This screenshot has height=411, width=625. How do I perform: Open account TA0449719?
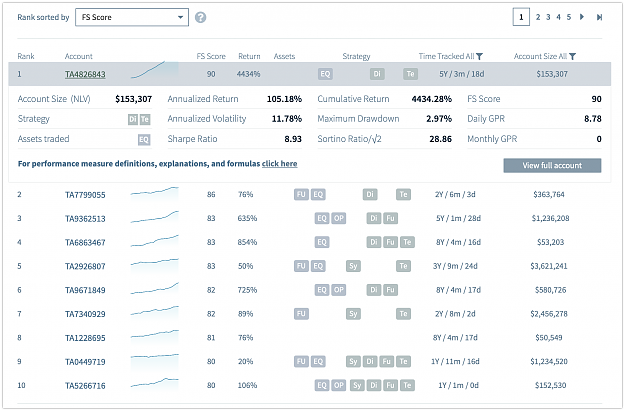85,362
